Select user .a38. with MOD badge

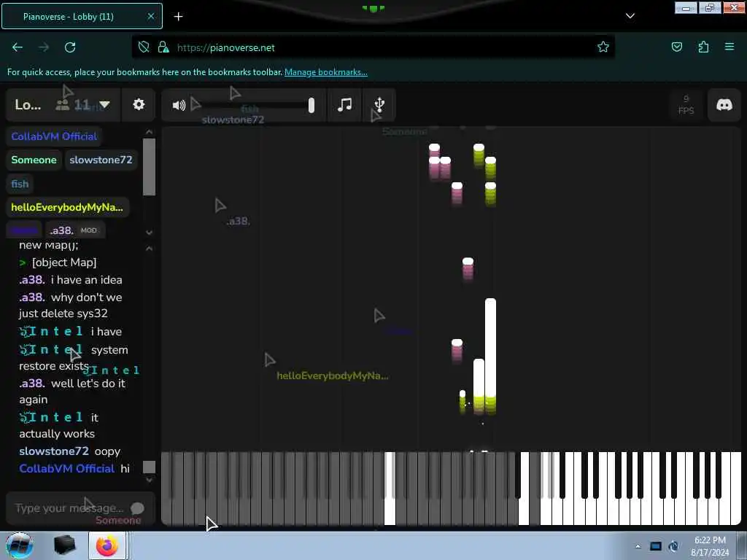click(75, 230)
